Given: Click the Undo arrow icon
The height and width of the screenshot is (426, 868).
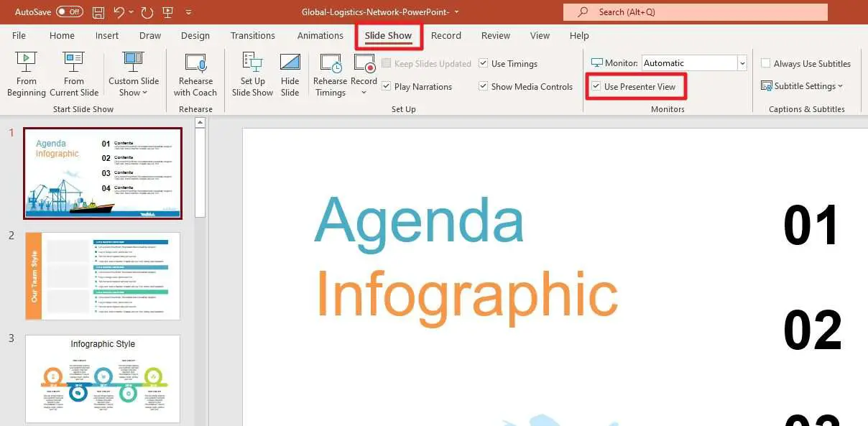Looking at the screenshot, I should click(119, 12).
